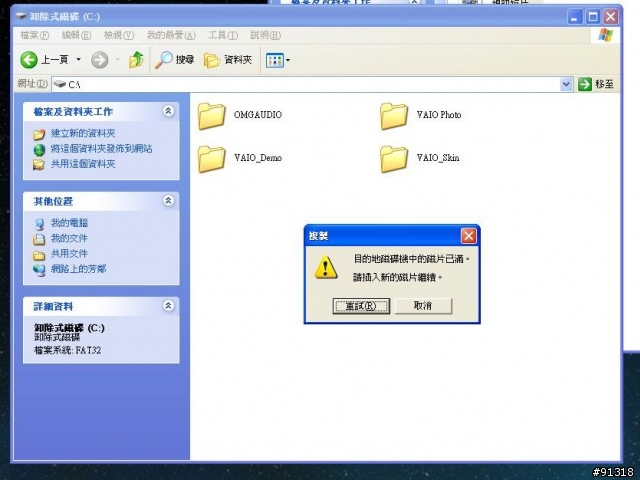Screen dimensions: 640x480
Task: Click the drive icon in the title bar
Action: (21, 16)
